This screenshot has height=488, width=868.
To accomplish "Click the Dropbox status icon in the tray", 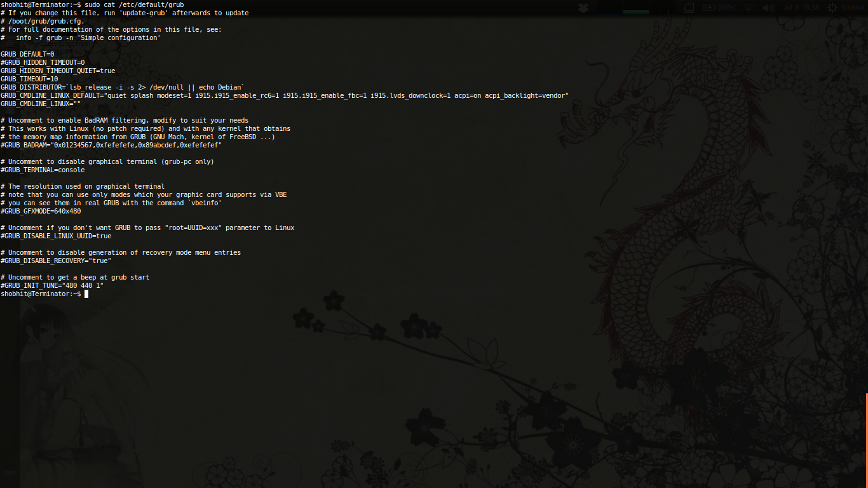I will coord(582,6).
